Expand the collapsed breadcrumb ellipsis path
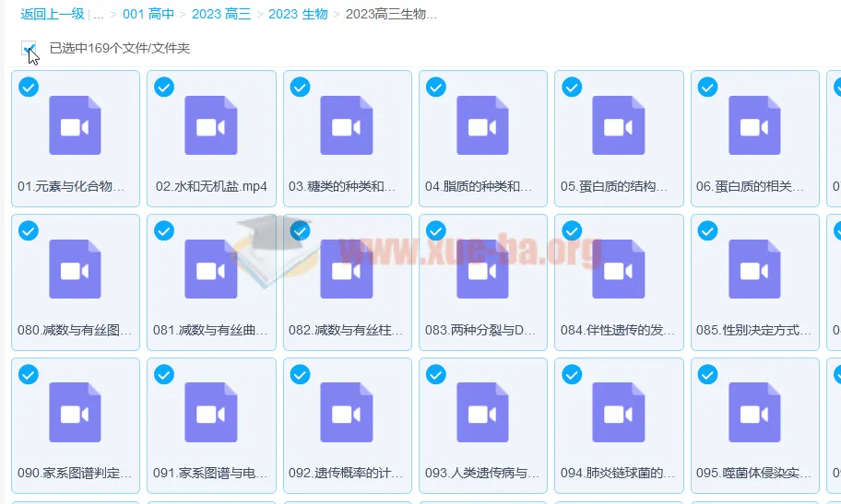841x504 pixels. (x=99, y=14)
